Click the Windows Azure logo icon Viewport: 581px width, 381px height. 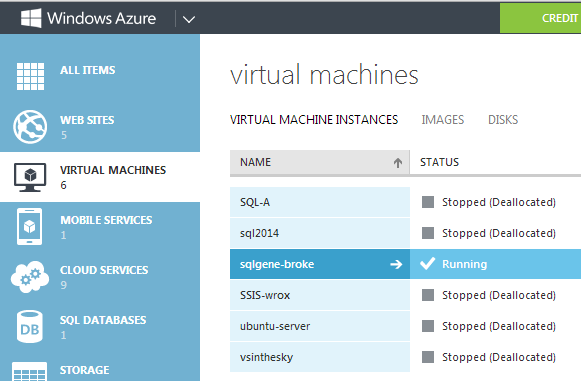[x=31, y=19]
